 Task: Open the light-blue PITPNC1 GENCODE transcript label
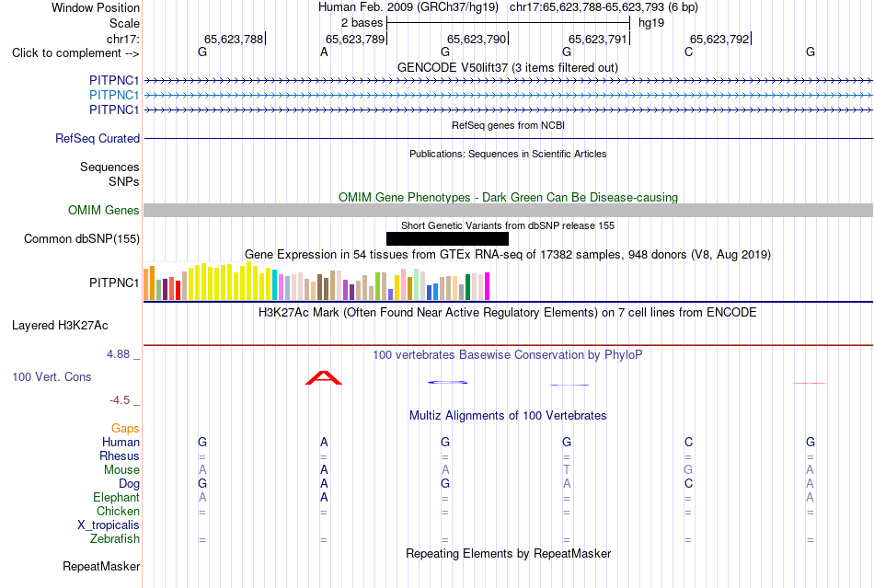coord(114,96)
